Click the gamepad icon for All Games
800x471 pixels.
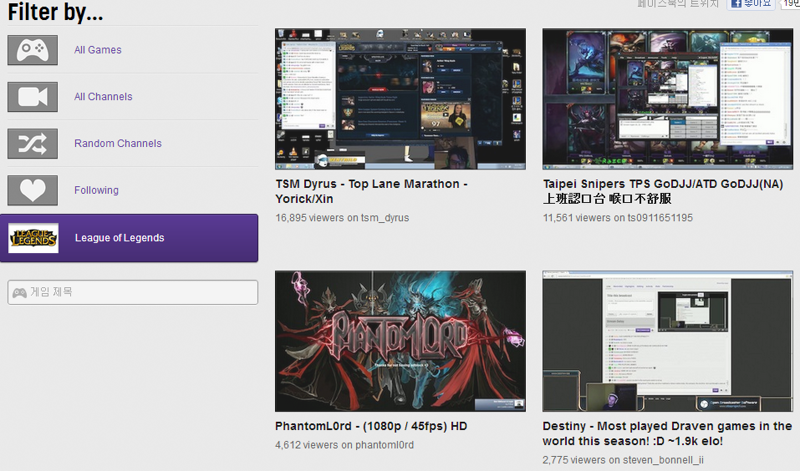click(x=33, y=50)
